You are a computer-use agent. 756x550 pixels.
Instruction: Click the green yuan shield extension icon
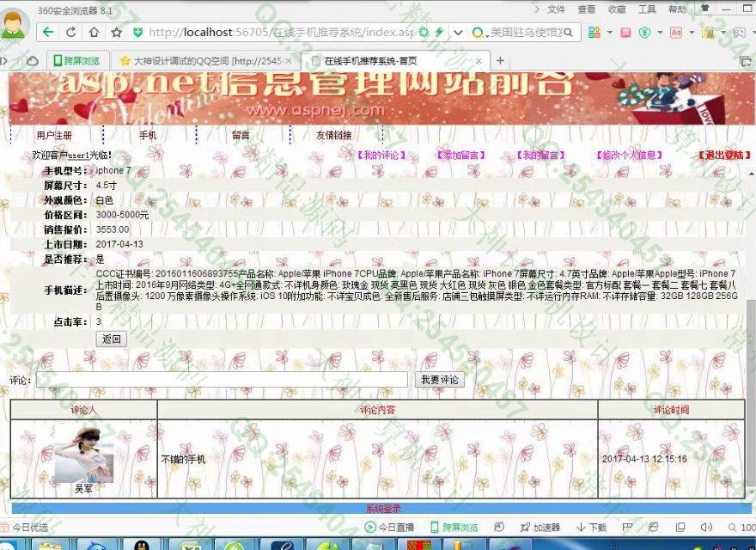pos(644,33)
